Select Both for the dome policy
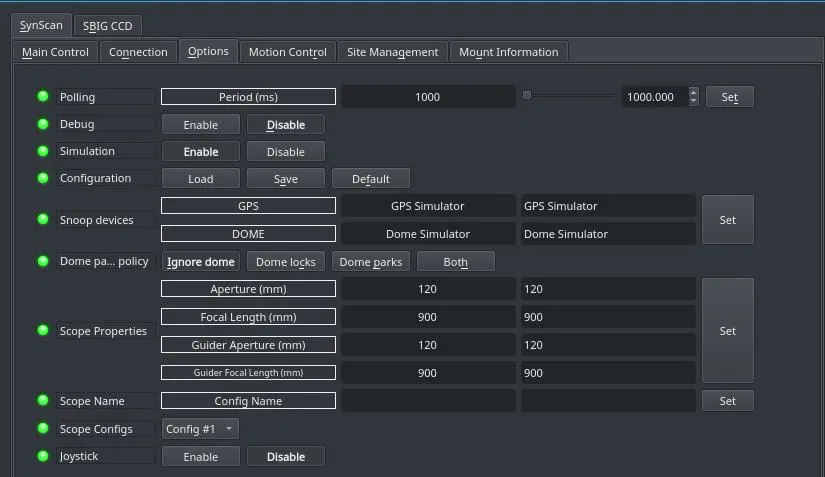 click(456, 261)
